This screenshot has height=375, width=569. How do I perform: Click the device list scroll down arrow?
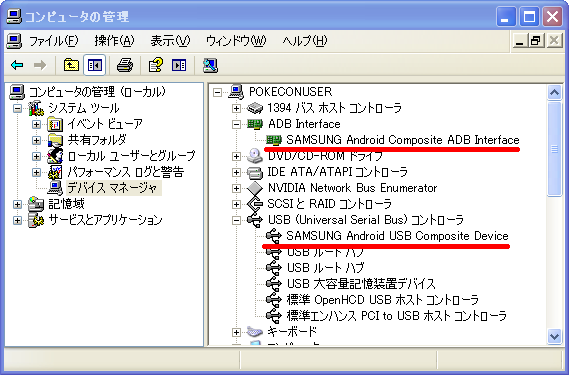click(x=554, y=336)
